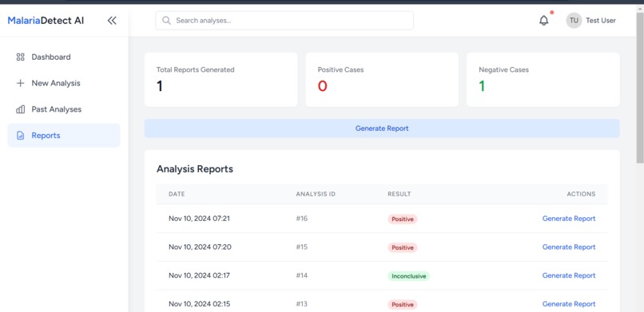Click the Negative Cases card
The image size is (644, 312).
[543, 80]
